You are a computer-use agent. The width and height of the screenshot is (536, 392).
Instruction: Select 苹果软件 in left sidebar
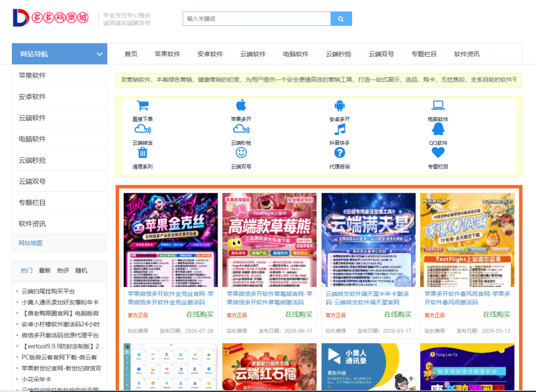tap(59, 76)
